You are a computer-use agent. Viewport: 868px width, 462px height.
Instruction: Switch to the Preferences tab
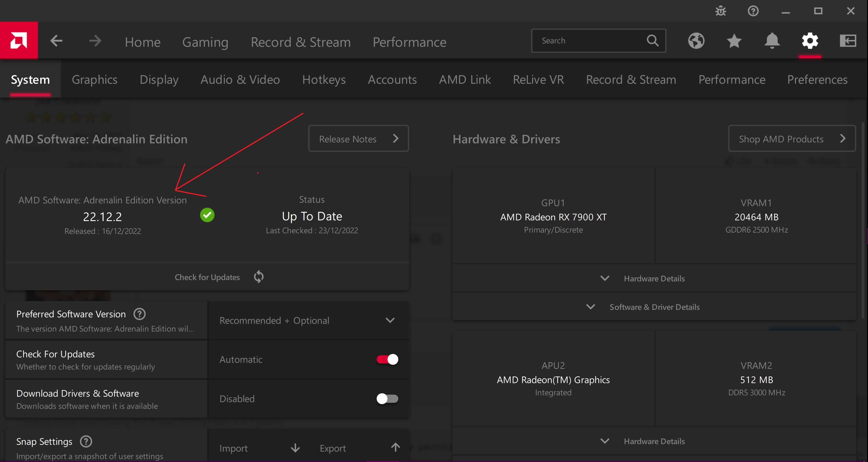[817, 80]
